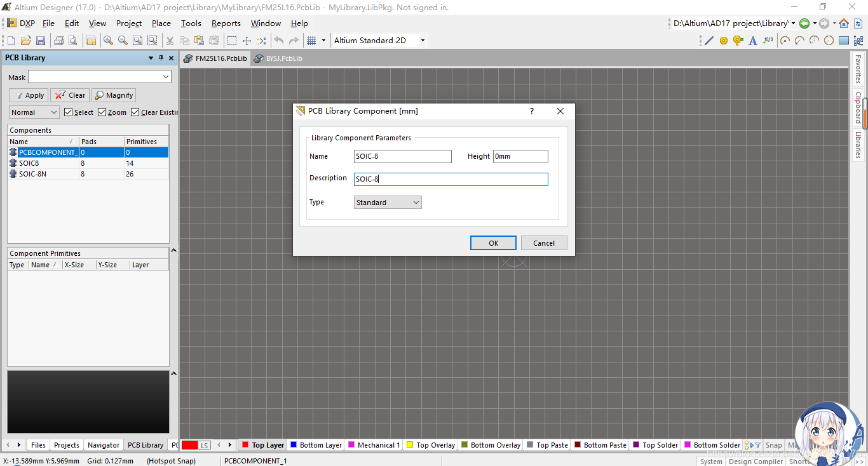Open the Tools menu
The height and width of the screenshot is (466, 868).
click(191, 23)
